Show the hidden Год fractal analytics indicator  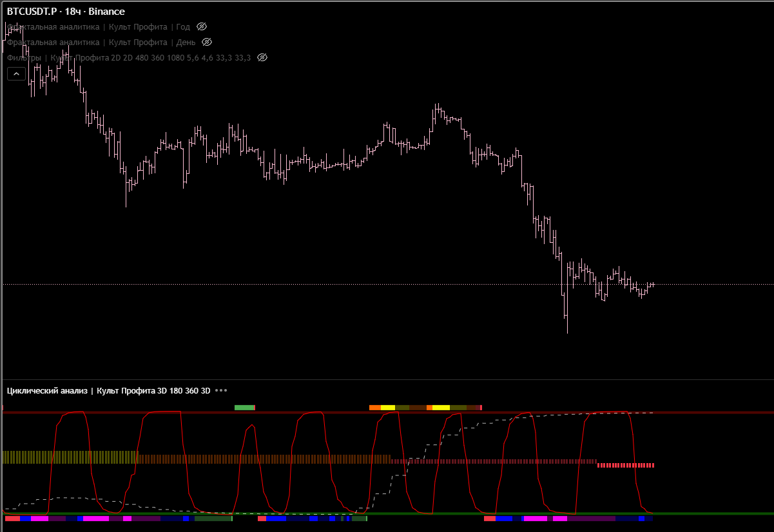(x=202, y=27)
